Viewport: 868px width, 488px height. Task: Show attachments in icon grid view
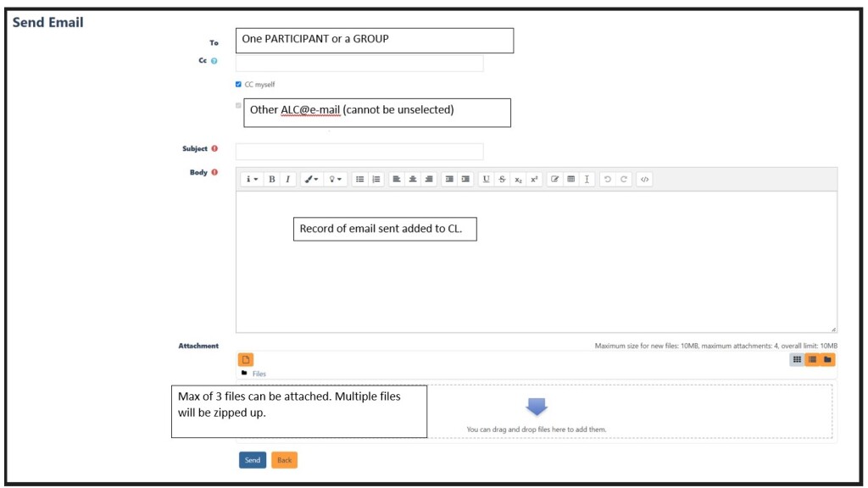(x=797, y=359)
